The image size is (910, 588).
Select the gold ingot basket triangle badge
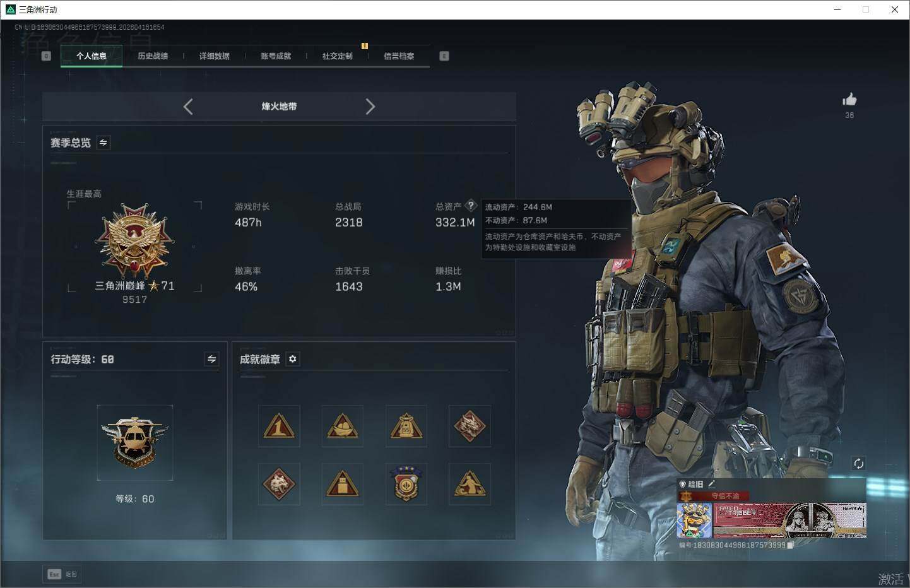coord(343,426)
